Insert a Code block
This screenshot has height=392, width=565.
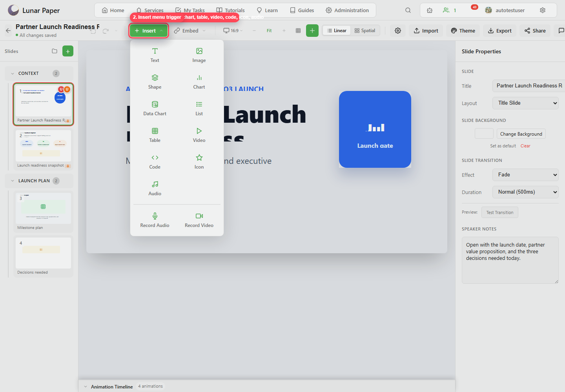155,162
